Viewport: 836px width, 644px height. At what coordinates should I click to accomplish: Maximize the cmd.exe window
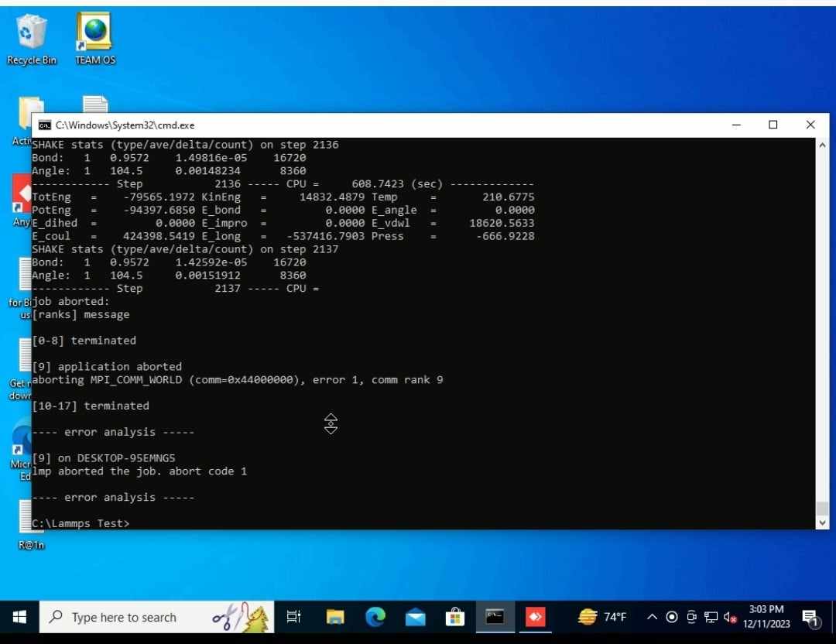tap(773, 125)
